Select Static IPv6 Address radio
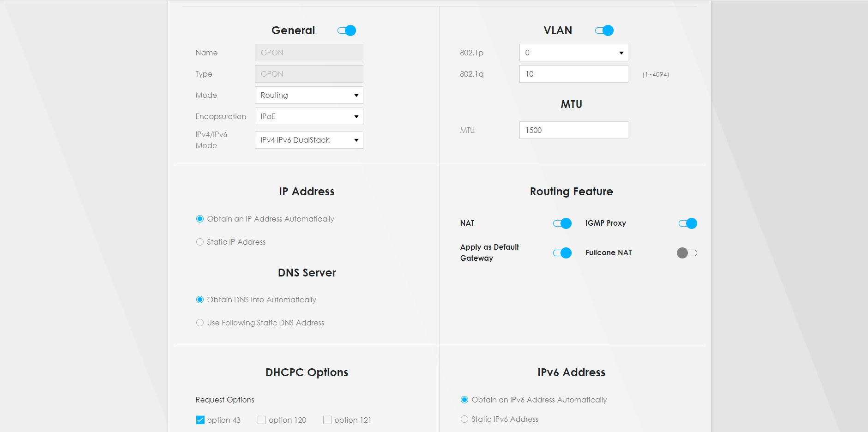The image size is (868, 432). [x=464, y=419]
